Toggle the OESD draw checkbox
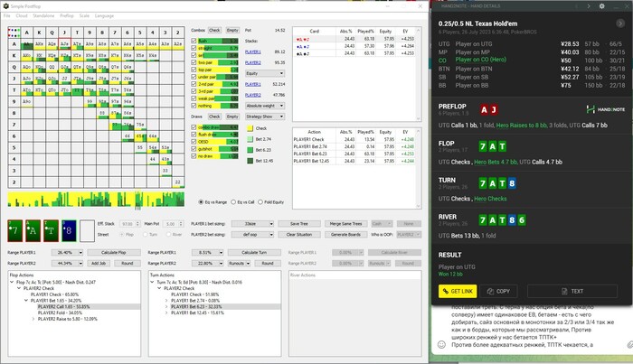 point(194,142)
